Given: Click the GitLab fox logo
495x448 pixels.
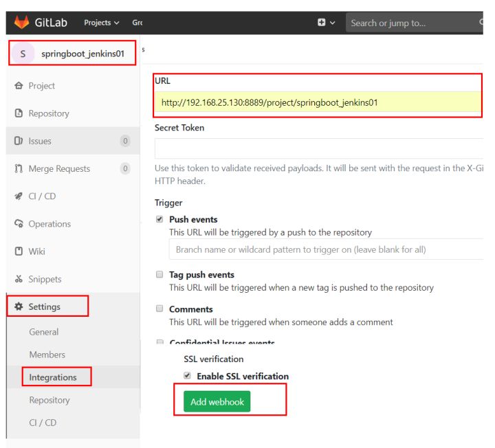Looking at the screenshot, I should point(21,22).
